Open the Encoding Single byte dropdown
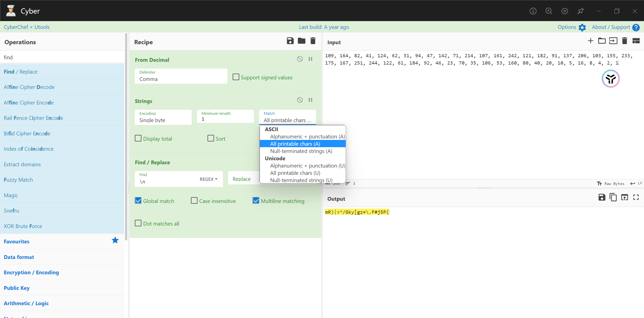 click(x=163, y=117)
